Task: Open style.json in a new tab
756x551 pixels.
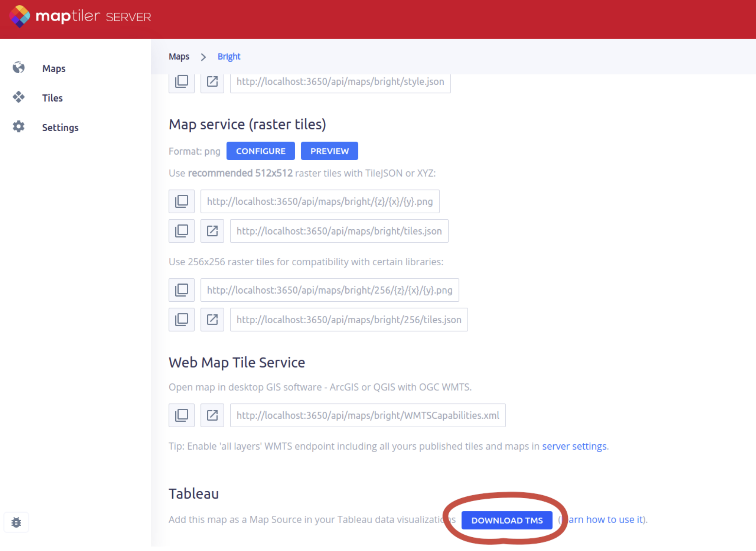Action: (212, 82)
